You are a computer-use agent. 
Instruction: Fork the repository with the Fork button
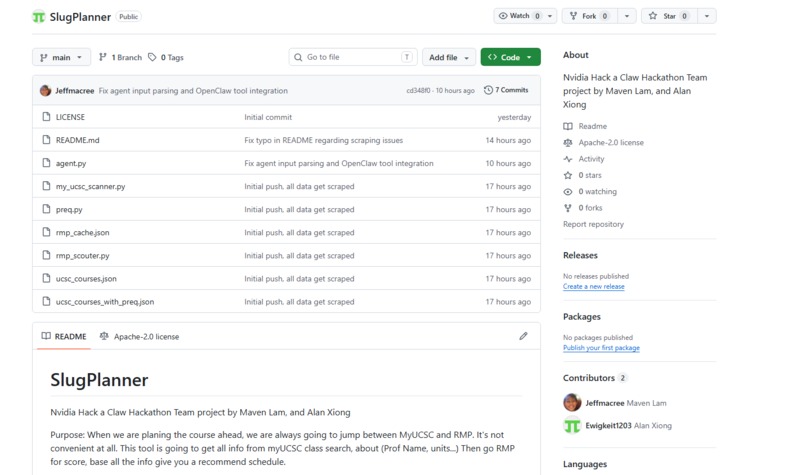[x=589, y=16]
